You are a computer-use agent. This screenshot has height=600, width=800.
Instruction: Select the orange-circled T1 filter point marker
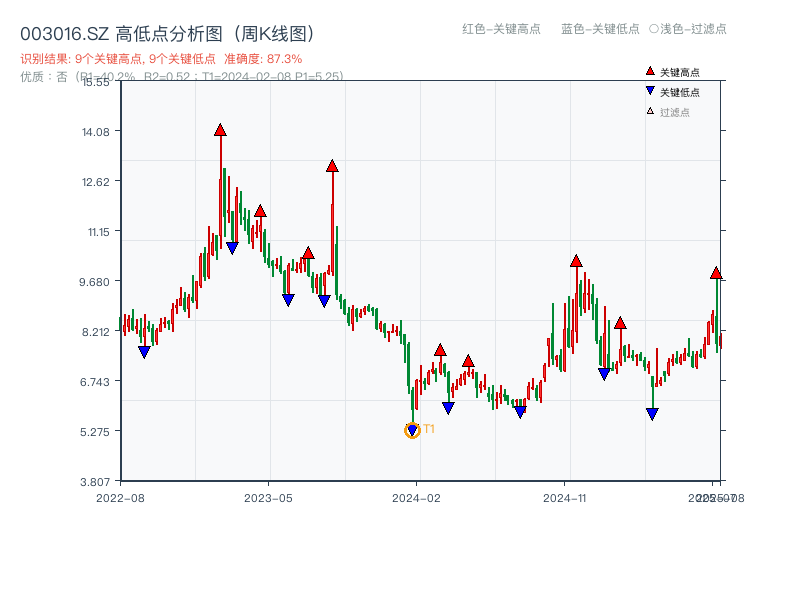(x=412, y=430)
